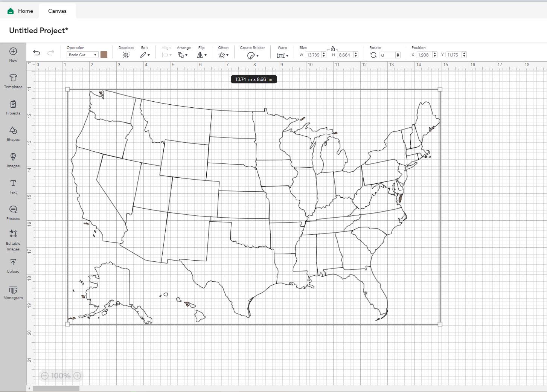Image resolution: width=547 pixels, height=392 pixels.
Task: Open the color swatch picker
Action: coord(104,55)
